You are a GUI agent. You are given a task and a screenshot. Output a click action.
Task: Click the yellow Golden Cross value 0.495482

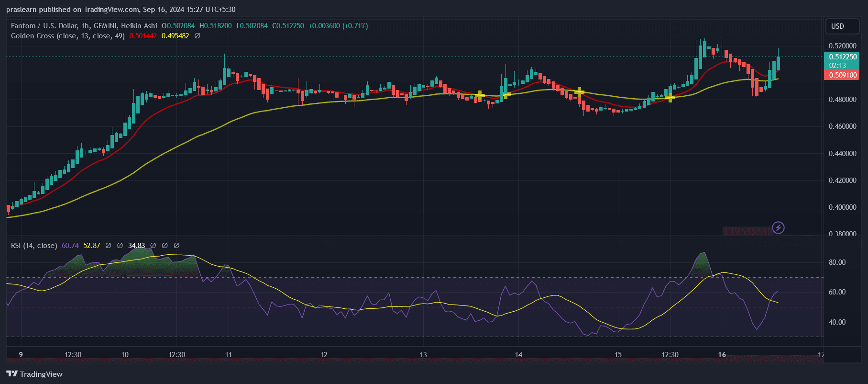click(175, 36)
